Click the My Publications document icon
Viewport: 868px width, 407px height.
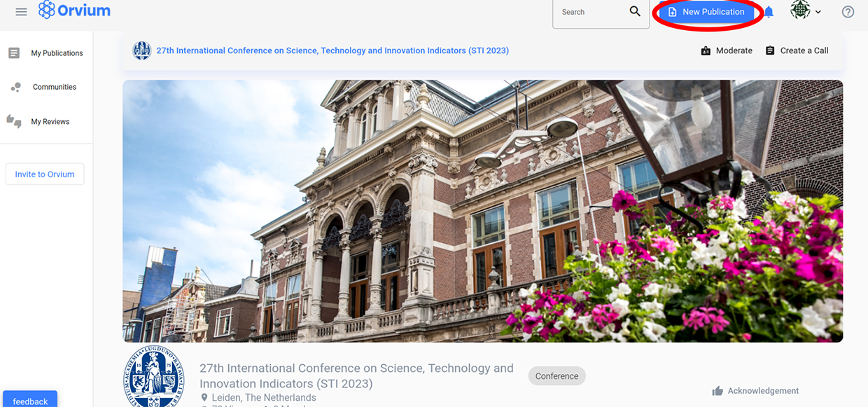point(14,53)
